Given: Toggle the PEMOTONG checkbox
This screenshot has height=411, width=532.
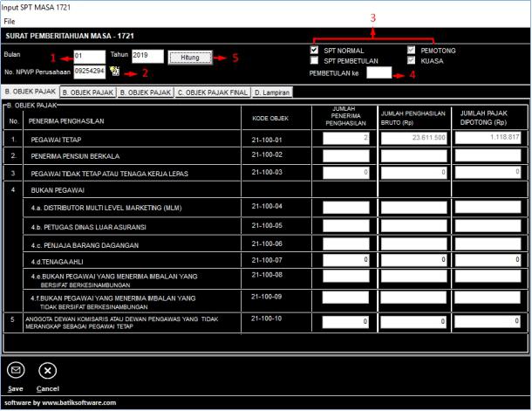Looking at the screenshot, I should click(412, 51).
